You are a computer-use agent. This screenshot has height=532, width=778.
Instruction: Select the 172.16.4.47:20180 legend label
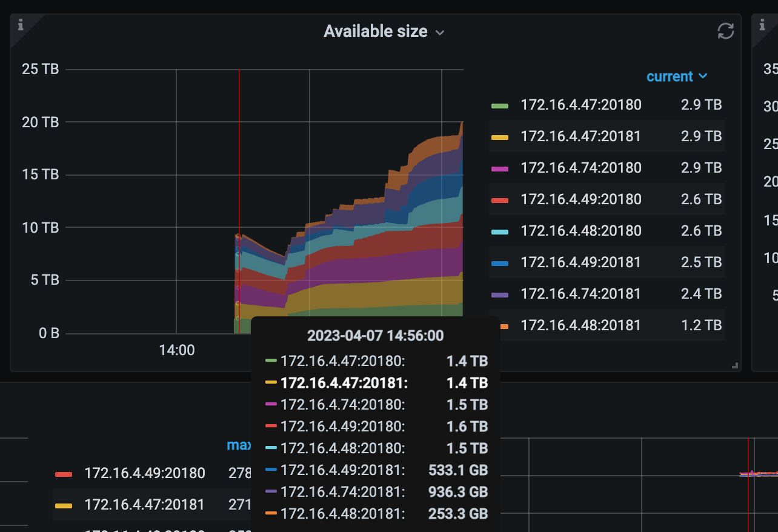[581, 104]
